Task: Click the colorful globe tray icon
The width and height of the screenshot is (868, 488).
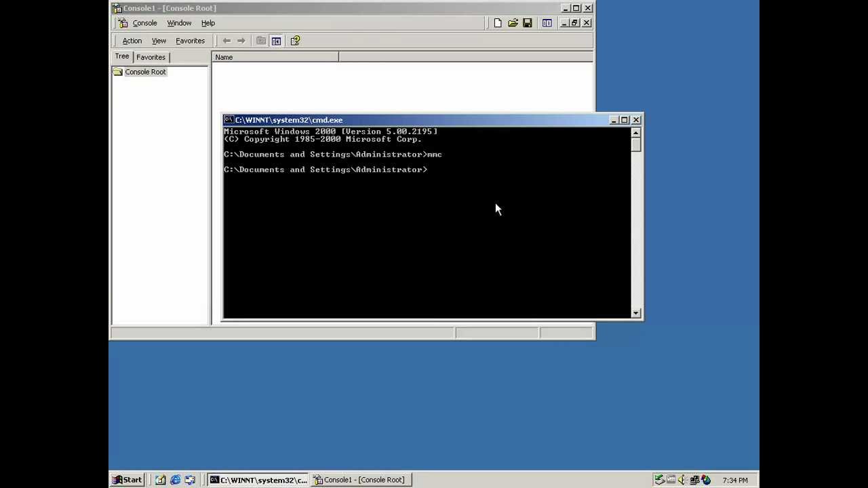Action: [706, 480]
